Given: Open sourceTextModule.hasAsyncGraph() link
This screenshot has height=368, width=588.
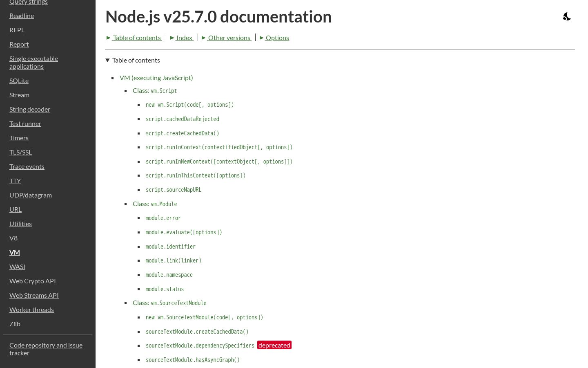Looking at the screenshot, I should tap(193, 360).
